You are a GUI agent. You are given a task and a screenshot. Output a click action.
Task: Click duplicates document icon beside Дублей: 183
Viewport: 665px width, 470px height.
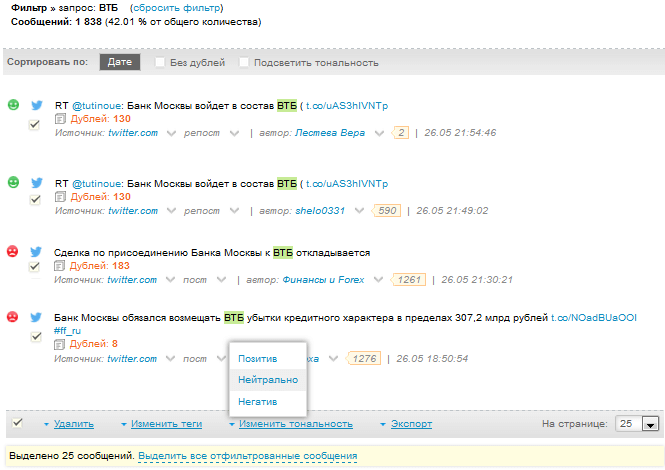[x=59, y=266]
